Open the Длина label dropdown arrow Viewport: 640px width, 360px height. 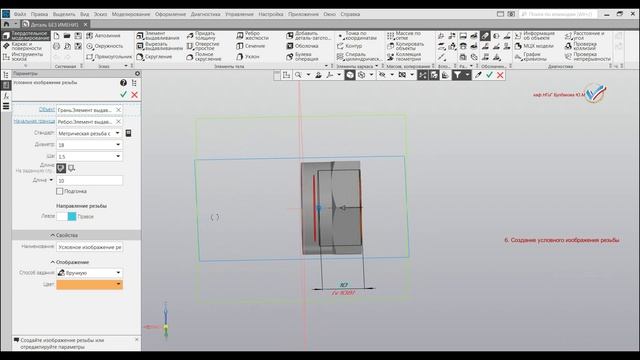coord(51,180)
